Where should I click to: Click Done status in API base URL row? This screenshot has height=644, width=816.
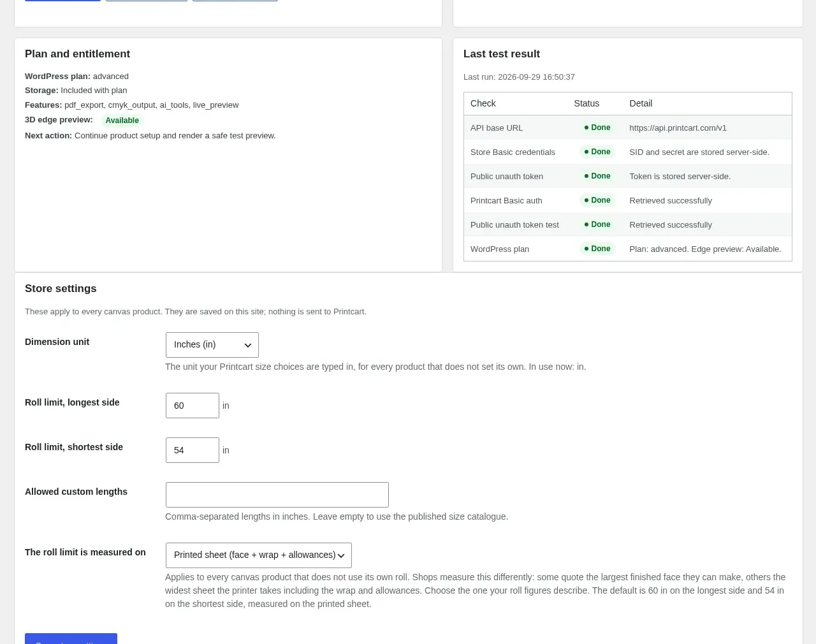(x=597, y=128)
